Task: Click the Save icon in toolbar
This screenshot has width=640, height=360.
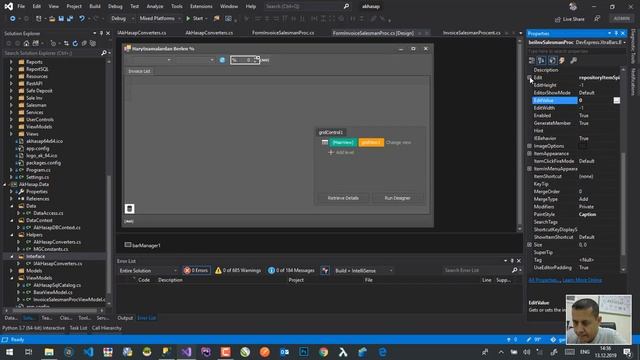Action: point(61,19)
